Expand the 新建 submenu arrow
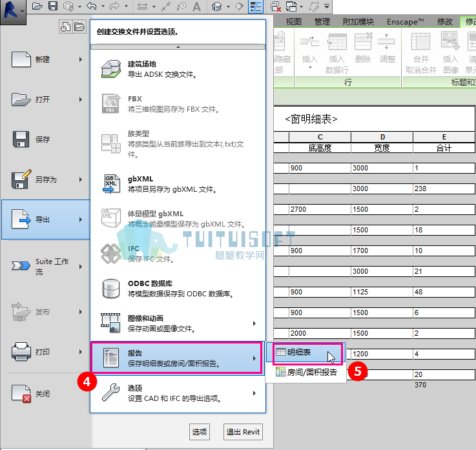The image size is (476, 450). 81,59
